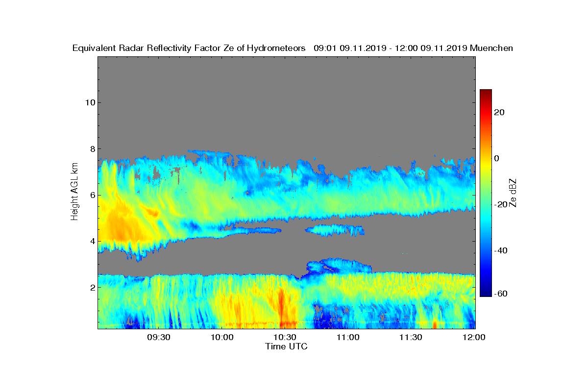Select the 11:00 time tick label
The width and height of the screenshot is (588, 392).
click(x=348, y=337)
